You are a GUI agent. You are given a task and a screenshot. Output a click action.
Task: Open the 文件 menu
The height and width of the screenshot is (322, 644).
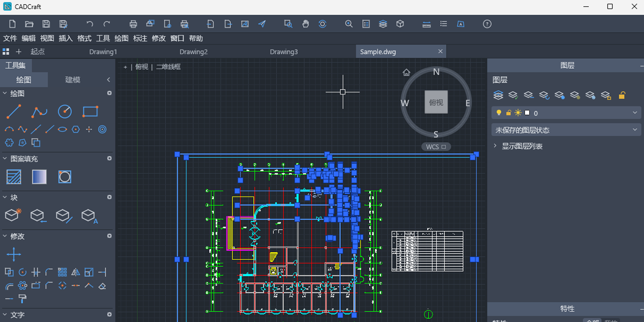(x=10, y=38)
